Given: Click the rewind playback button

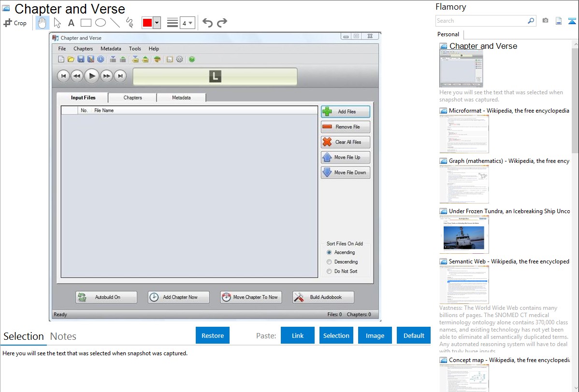Looking at the screenshot, I should pos(77,76).
